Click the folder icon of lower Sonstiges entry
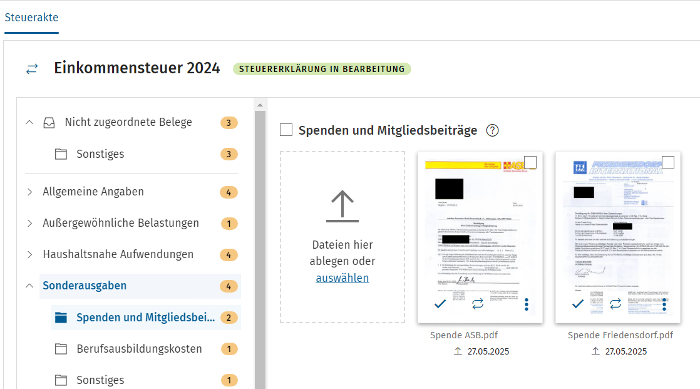Image resolution: width=700 pixels, height=389 pixels. (x=61, y=380)
